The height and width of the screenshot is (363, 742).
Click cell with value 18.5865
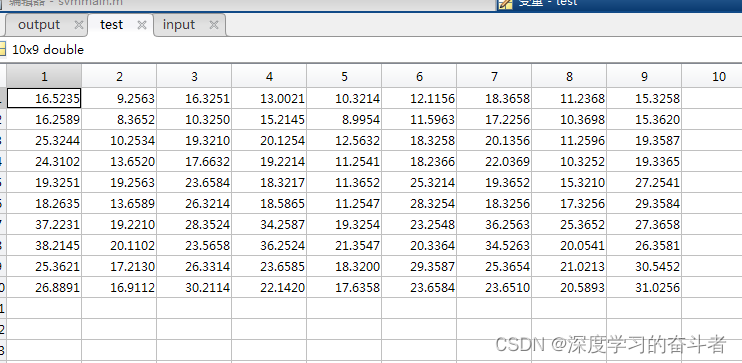pyautogui.click(x=269, y=204)
